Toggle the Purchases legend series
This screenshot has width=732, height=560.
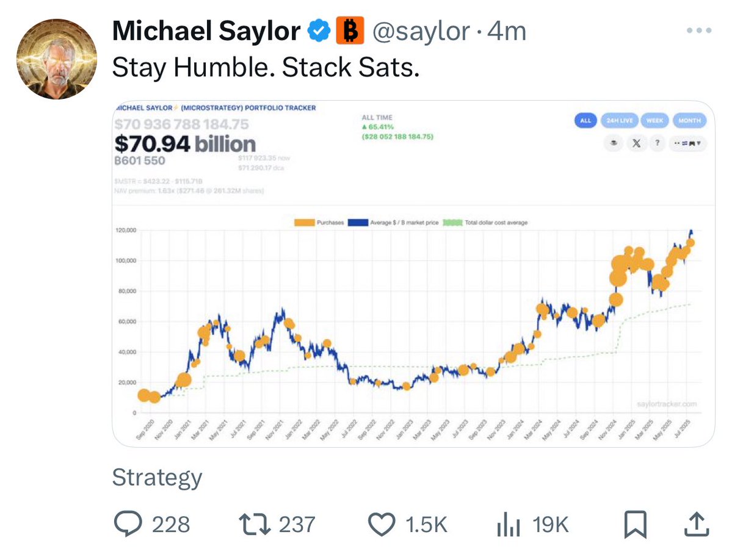tap(319, 223)
